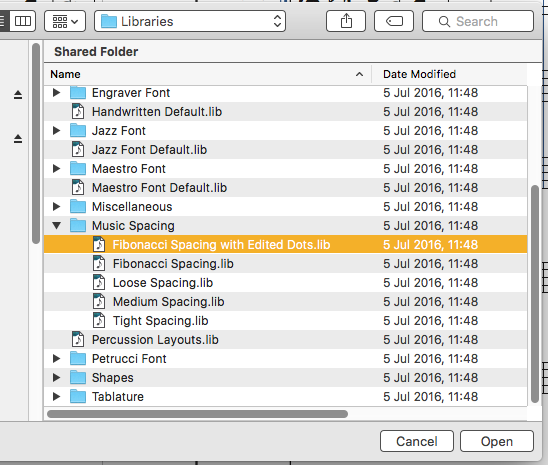Open the Libraries location popup
The height and width of the screenshot is (465, 548).
[x=190, y=21]
